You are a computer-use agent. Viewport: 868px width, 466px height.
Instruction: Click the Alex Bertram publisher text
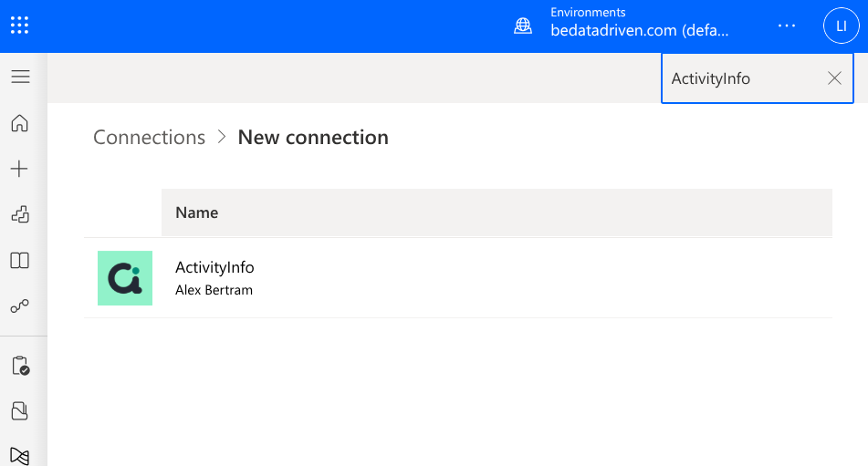(214, 290)
